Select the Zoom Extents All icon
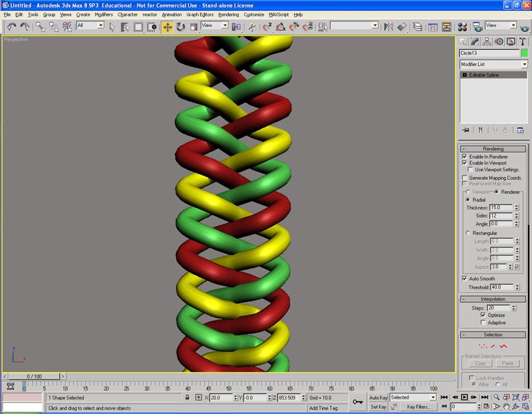 point(525,397)
